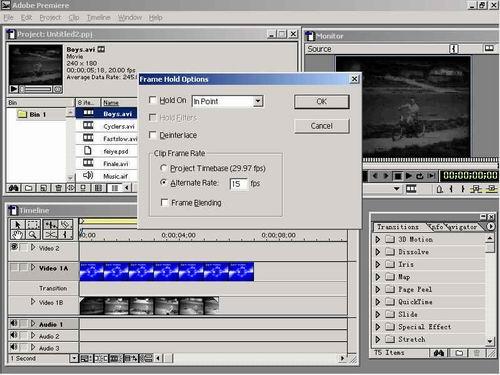Select the arrow Selection tool in Timeline
Image resolution: width=500 pixels, height=375 pixels.
tap(18, 224)
